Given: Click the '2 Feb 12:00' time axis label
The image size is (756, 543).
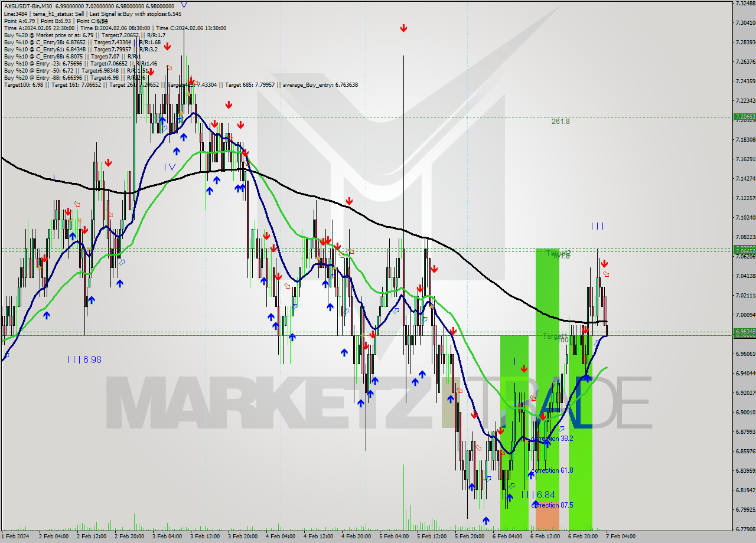Looking at the screenshot, I should (91, 537).
